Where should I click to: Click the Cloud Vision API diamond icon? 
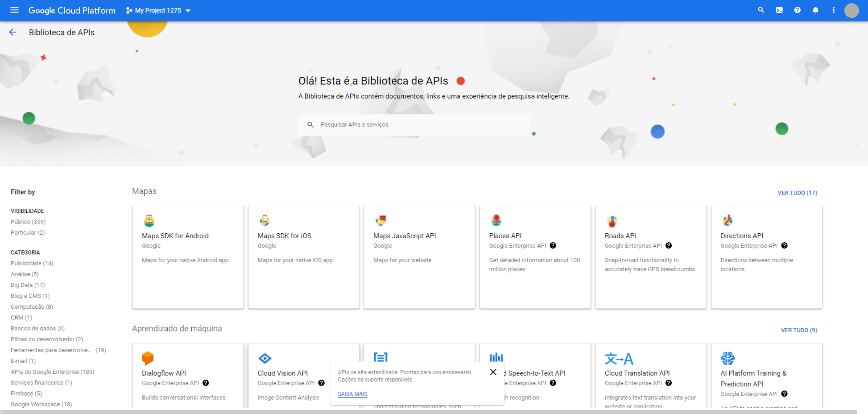(265, 358)
